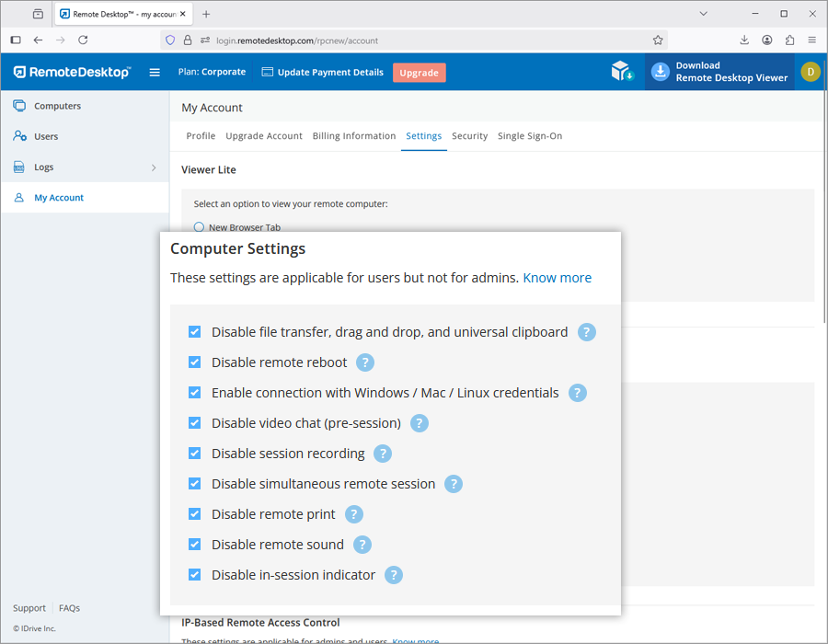Open the Billing Information tab
Viewport: 828px width, 644px height.
(x=353, y=136)
